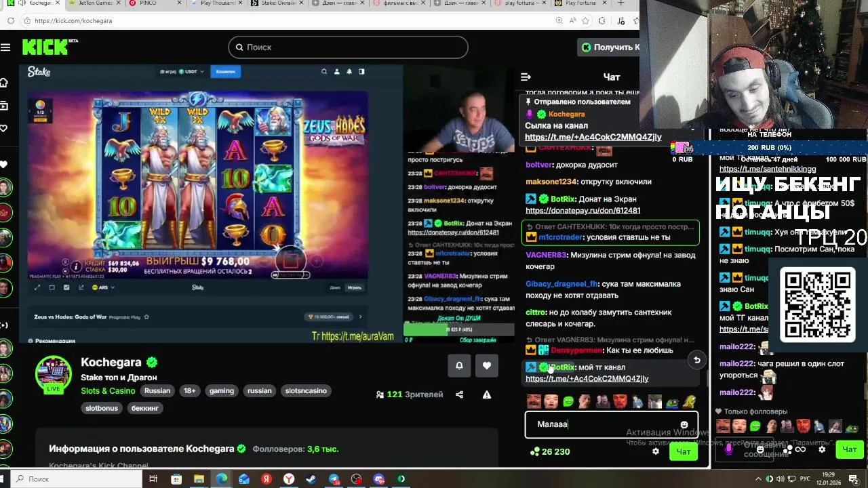Open the gear settings in the right overlay chat
This screenshot has height=488, width=868.
tap(822, 449)
